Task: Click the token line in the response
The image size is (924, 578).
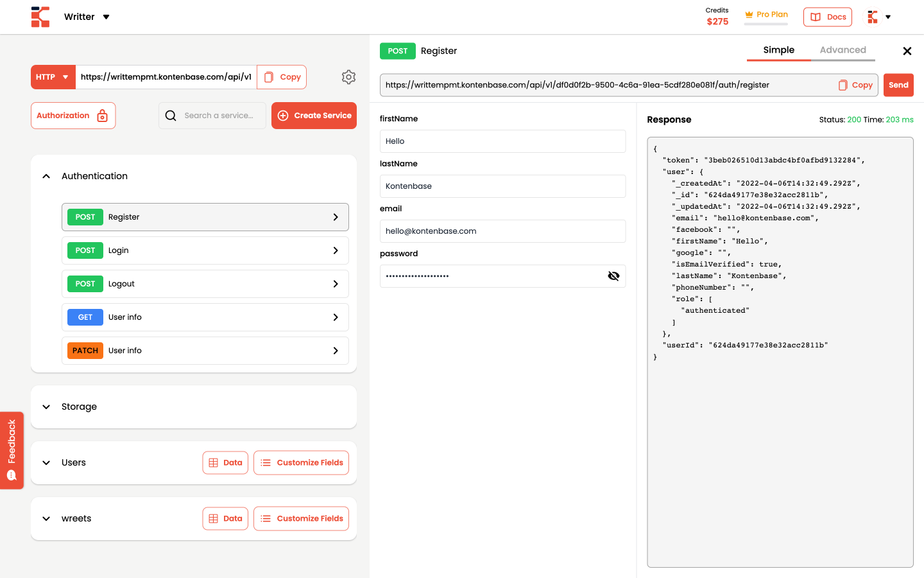Action: [764, 161]
